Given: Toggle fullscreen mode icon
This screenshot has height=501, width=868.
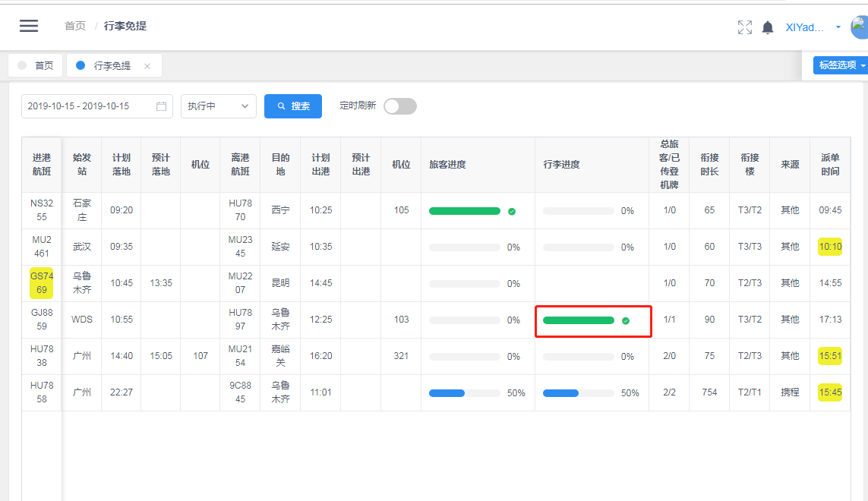Looking at the screenshot, I should click(x=744, y=27).
